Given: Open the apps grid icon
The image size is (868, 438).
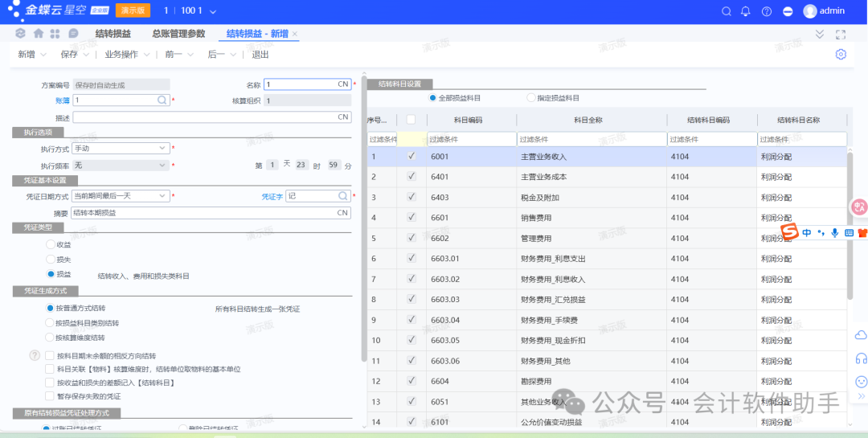Looking at the screenshot, I should tap(55, 34).
